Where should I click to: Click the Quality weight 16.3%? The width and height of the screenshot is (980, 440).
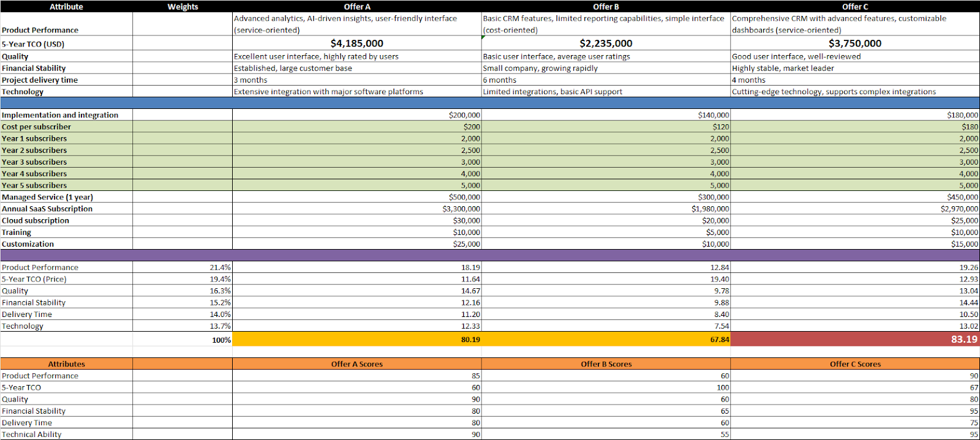(183, 291)
